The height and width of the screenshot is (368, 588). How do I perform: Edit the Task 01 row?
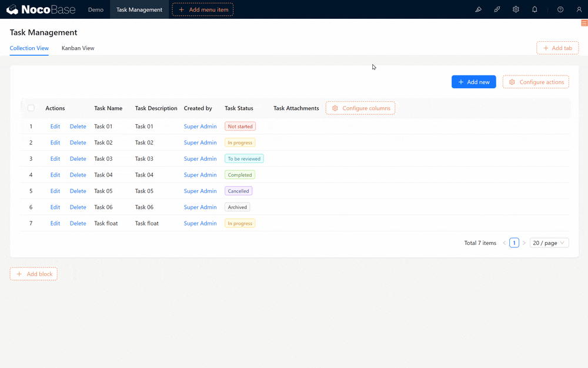coord(55,127)
